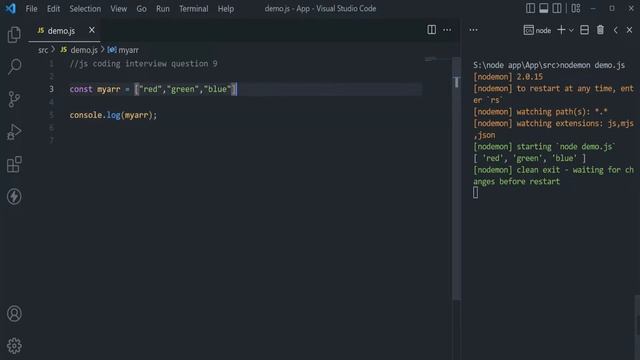Open the launch profile dropdown arrow
This screenshot has width=640, height=360.
(x=571, y=30)
